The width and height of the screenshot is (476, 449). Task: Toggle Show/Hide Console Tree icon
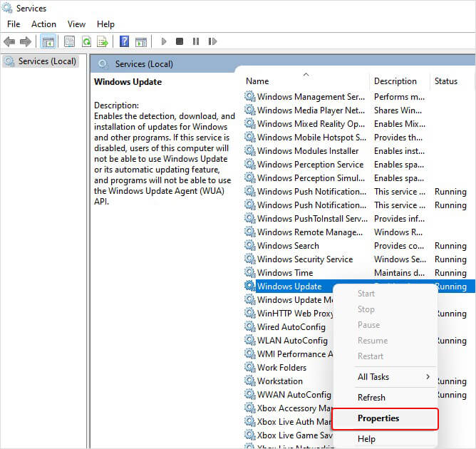click(x=48, y=41)
